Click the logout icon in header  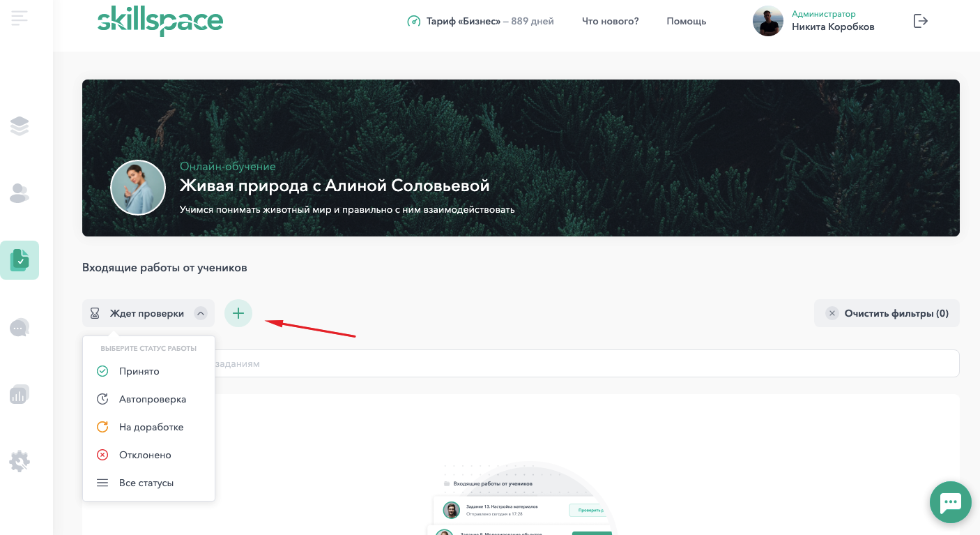(x=921, y=21)
